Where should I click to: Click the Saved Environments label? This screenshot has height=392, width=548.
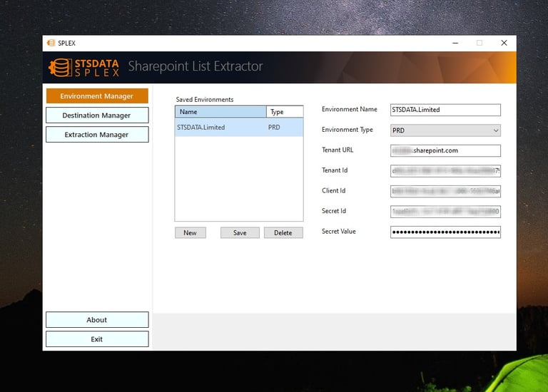tap(205, 100)
